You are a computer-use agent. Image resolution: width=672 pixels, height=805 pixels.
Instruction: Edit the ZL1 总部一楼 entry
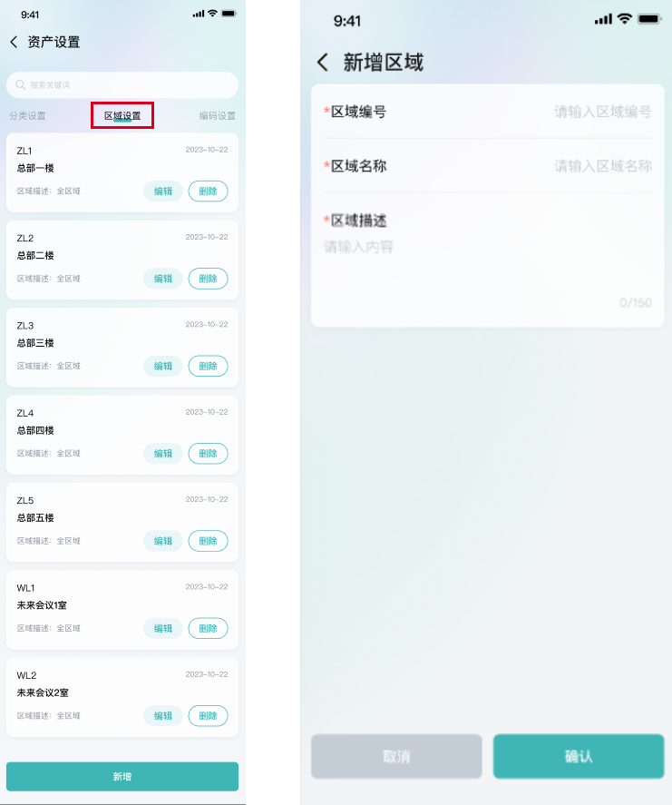(x=163, y=191)
